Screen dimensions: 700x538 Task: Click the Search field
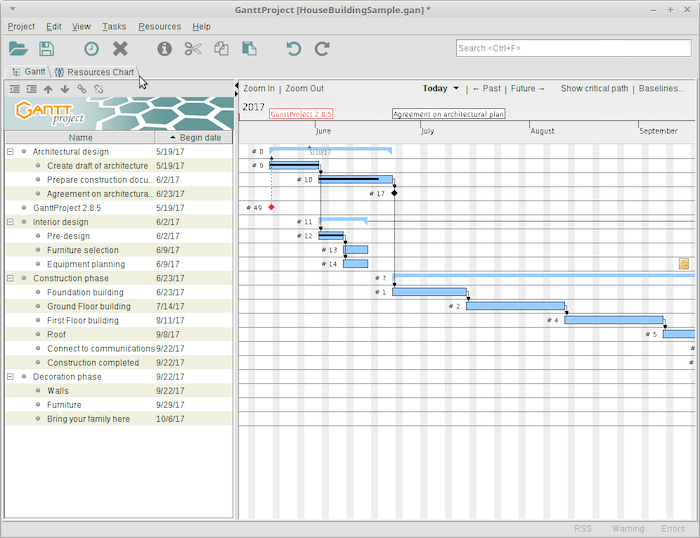click(x=574, y=48)
